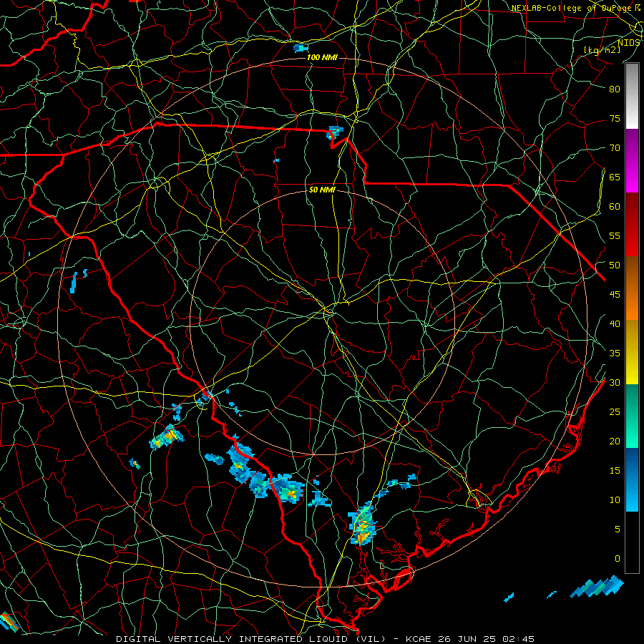The width and height of the screenshot is (644, 644).
Task: Click the 25 value on the color scale
Action: pos(615,412)
